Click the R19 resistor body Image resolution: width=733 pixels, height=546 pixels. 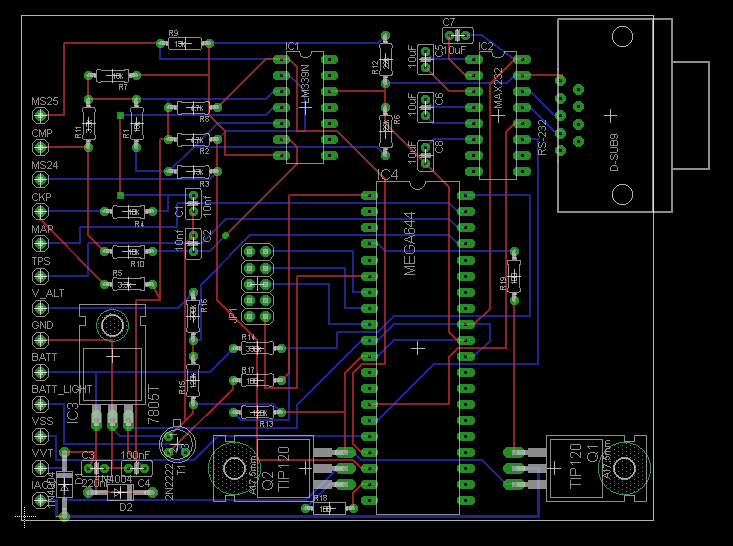pyautogui.click(x=514, y=276)
